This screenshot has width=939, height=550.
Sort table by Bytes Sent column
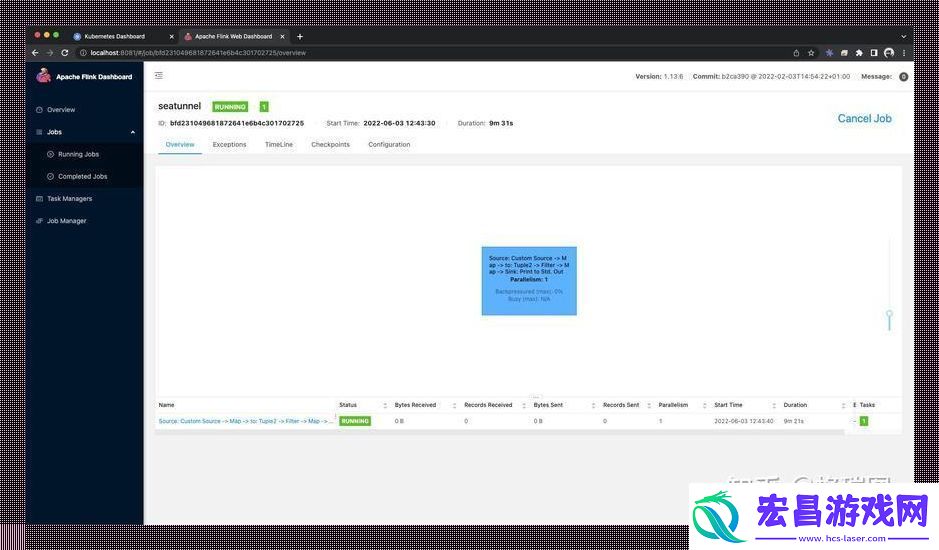pyautogui.click(x=593, y=405)
